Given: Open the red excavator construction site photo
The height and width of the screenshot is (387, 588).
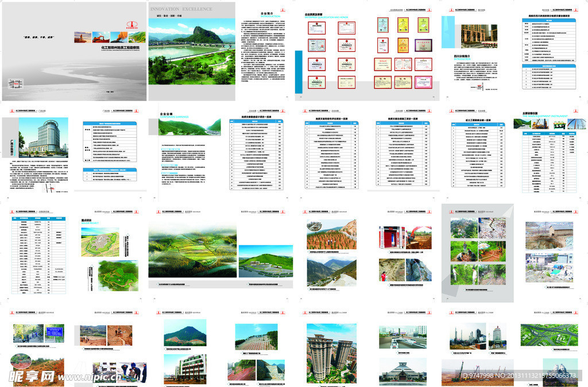Looking at the screenshot, I should pos(419,237).
